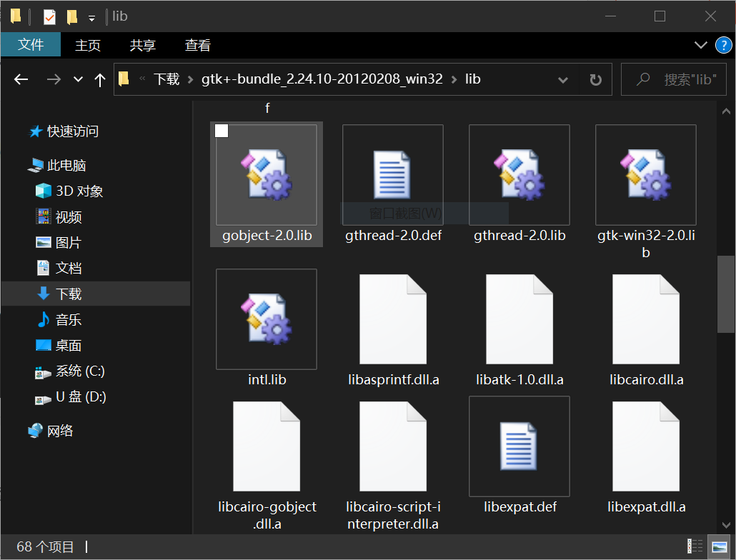The height and width of the screenshot is (560, 736).
Task: Switch to large thumbnails view in status bar
Action: click(719, 547)
